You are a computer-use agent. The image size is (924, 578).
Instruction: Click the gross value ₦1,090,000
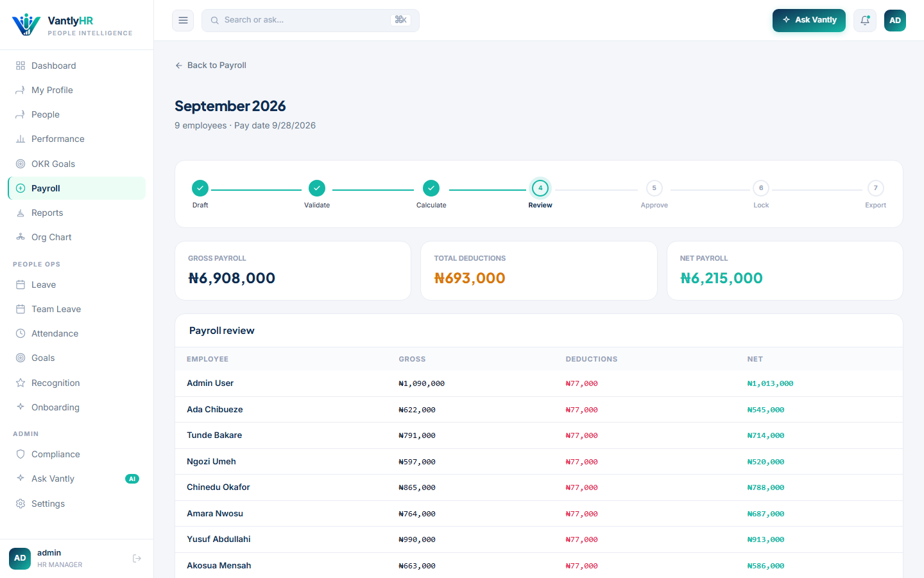click(x=422, y=383)
